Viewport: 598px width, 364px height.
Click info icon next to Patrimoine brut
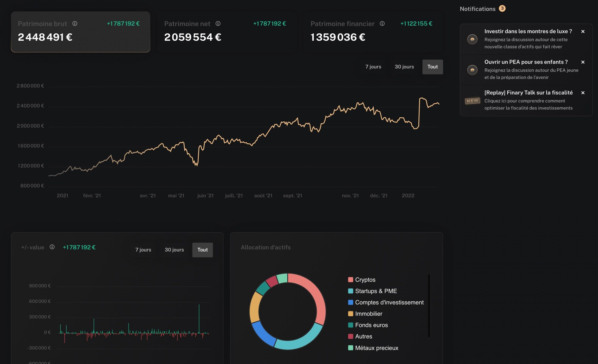(x=75, y=24)
